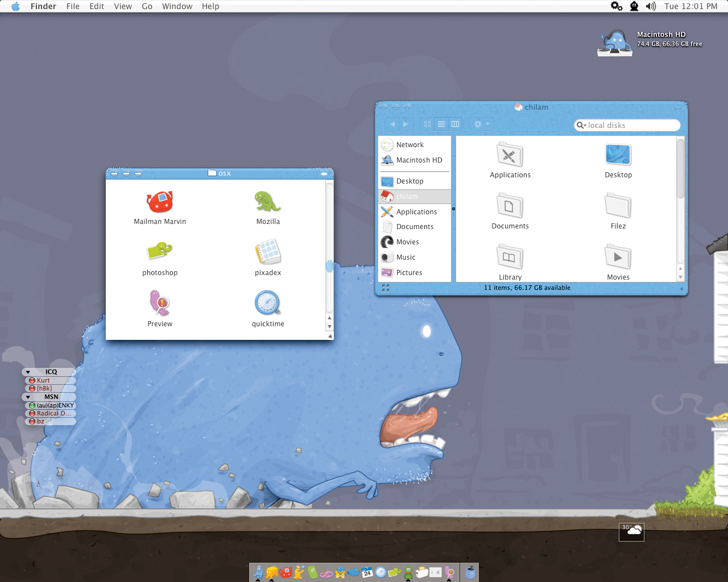Click the red Mailman Marvin Dock icon
The image size is (728, 582).
pos(286,572)
